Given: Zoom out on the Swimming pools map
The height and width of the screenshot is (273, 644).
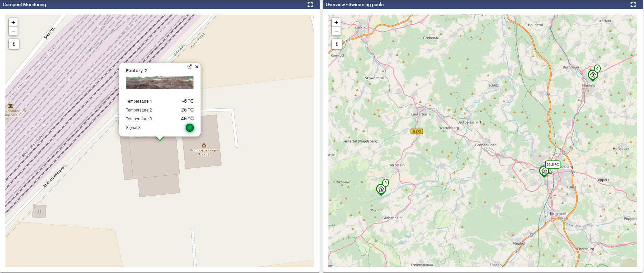Looking at the screenshot, I should [336, 31].
